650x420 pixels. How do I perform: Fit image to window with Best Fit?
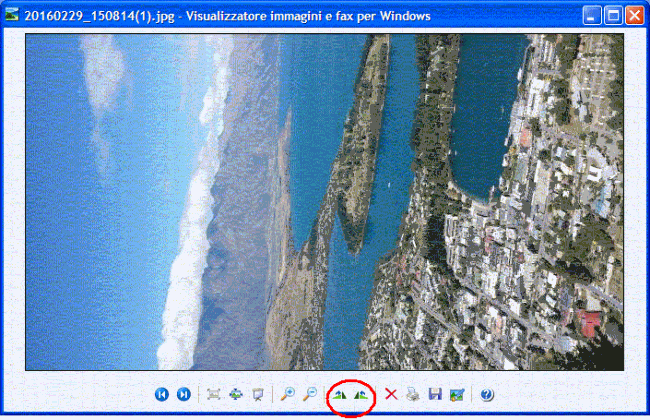[x=214, y=395]
